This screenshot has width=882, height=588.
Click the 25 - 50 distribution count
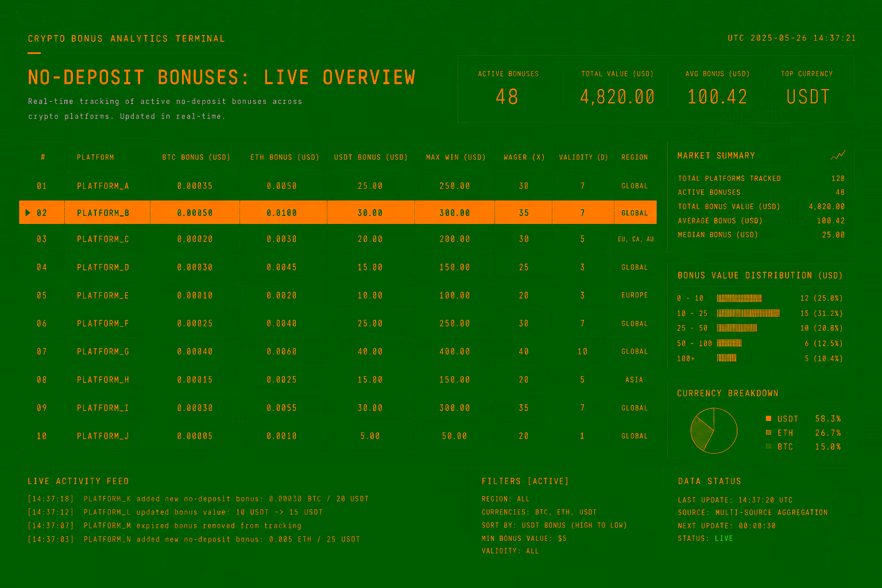coord(822,328)
